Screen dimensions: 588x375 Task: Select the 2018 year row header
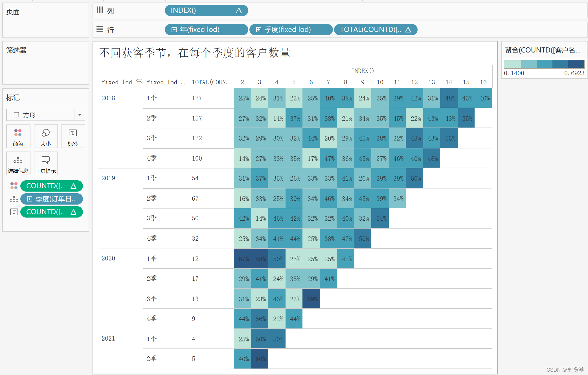108,98
